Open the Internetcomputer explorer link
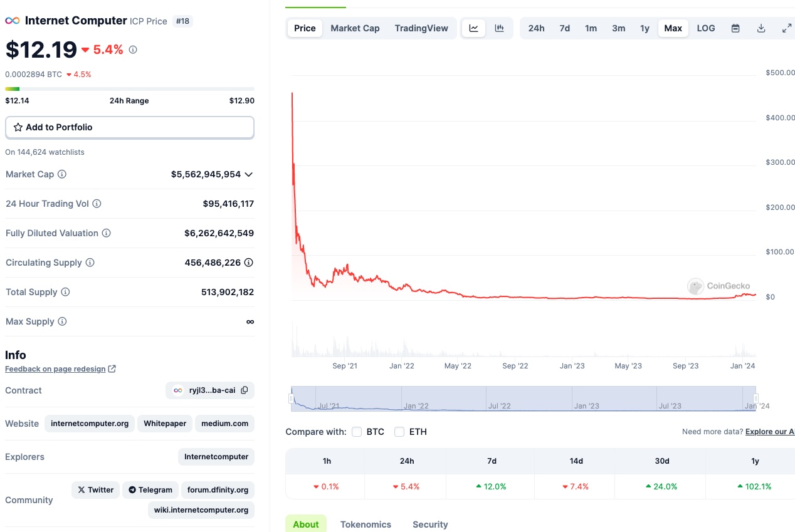The image size is (795, 532). point(216,457)
